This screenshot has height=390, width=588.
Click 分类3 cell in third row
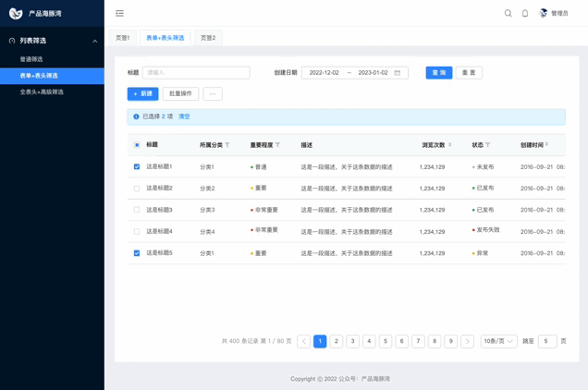(x=207, y=210)
